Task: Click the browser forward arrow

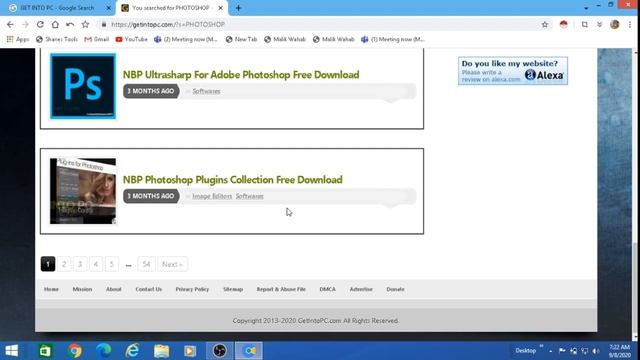Action: pyautogui.click(x=25, y=24)
